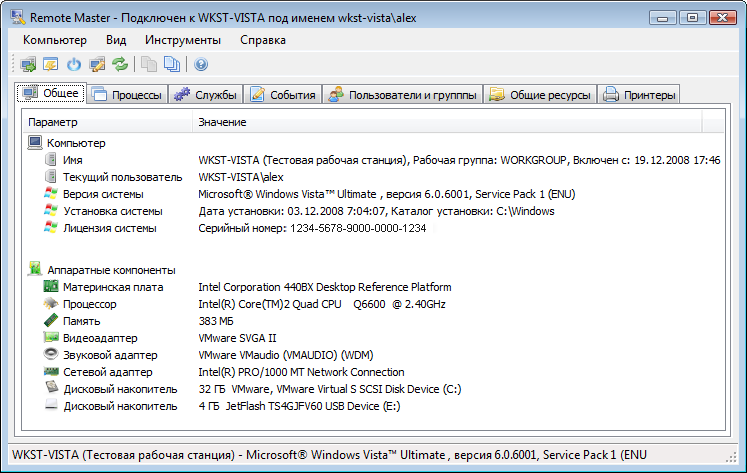
Task: Click the serial number 1234-5678-9000-0000-1234
Action: pos(358,228)
